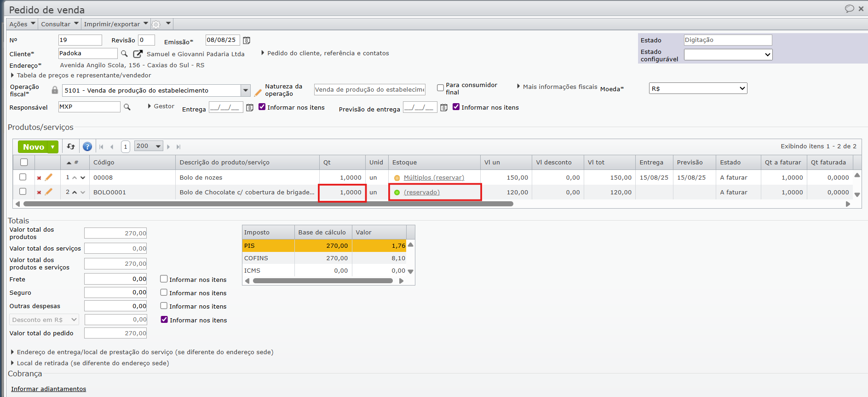Go to first page of items grid

click(x=101, y=147)
